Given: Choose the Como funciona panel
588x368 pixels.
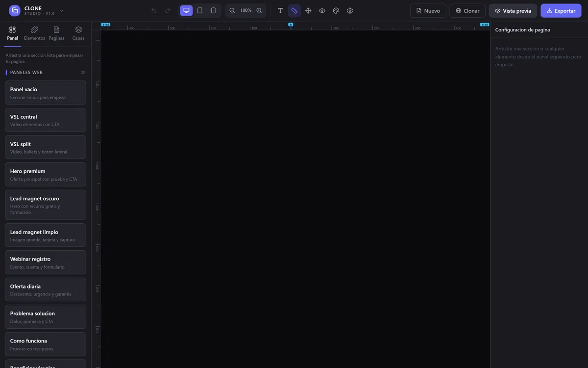Looking at the screenshot, I should [46, 344].
